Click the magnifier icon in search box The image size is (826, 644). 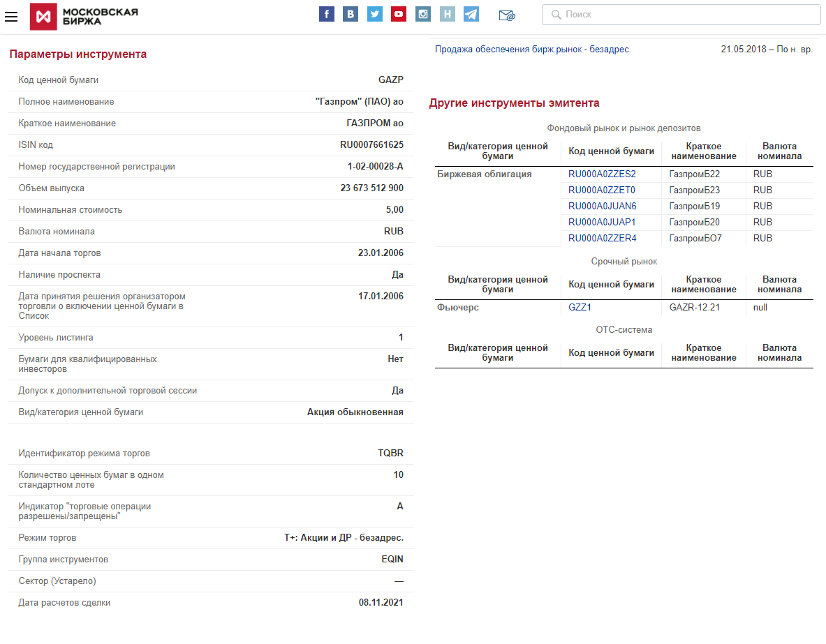click(x=556, y=15)
